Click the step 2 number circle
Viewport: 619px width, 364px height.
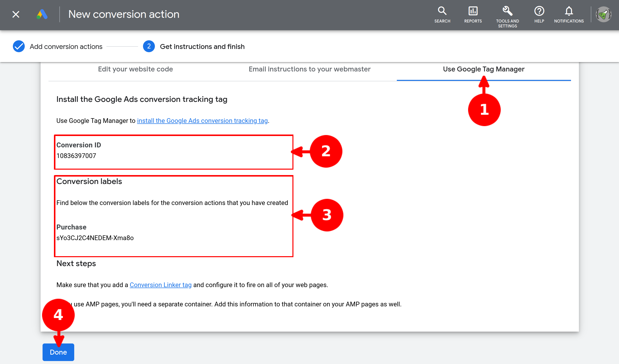(x=149, y=46)
